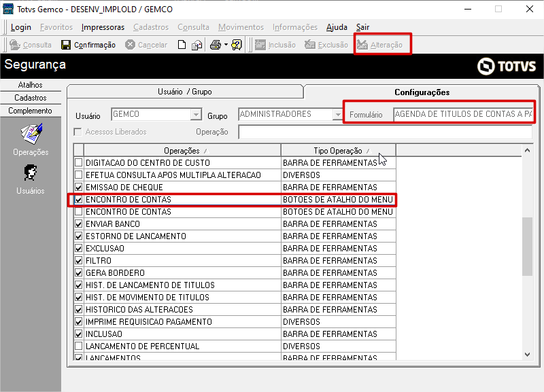Click the grid scrollbar down arrow
Screen dimensions: 544x392
point(528,355)
